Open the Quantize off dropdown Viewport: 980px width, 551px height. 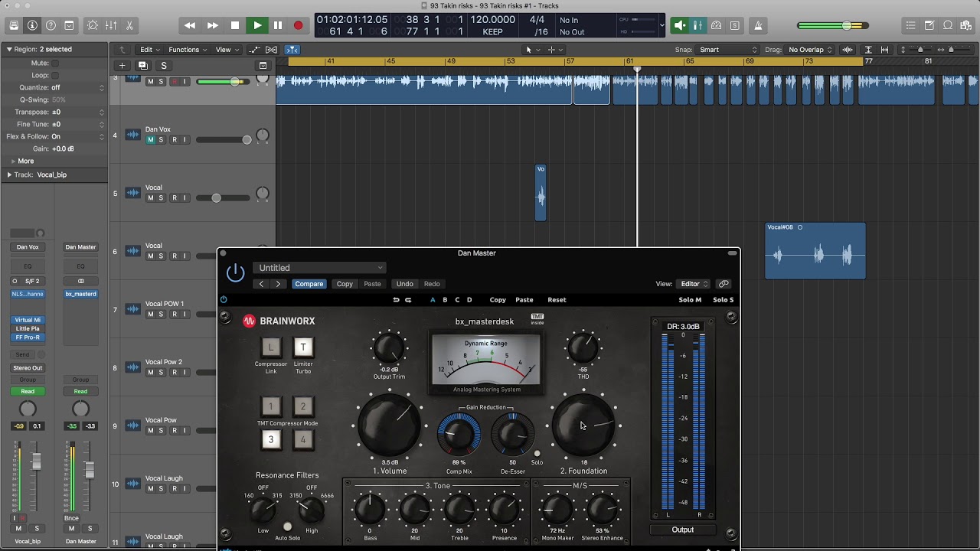point(77,88)
